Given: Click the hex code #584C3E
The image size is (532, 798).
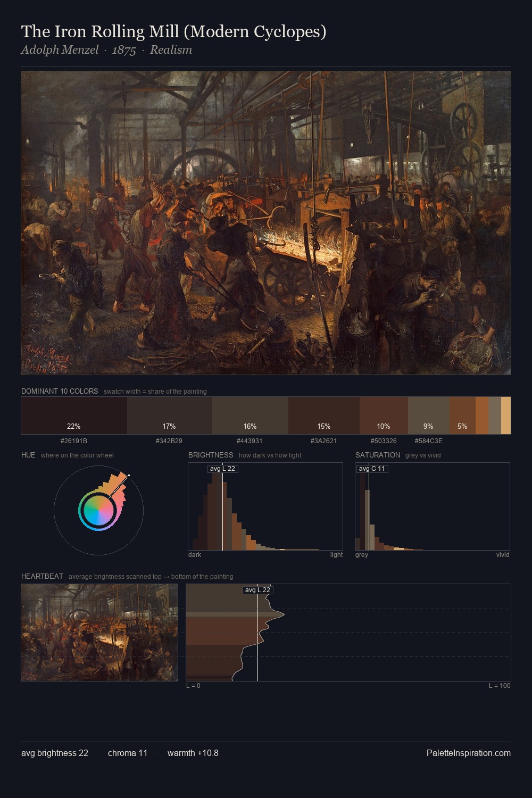Looking at the screenshot, I should pyautogui.click(x=429, y=441).
